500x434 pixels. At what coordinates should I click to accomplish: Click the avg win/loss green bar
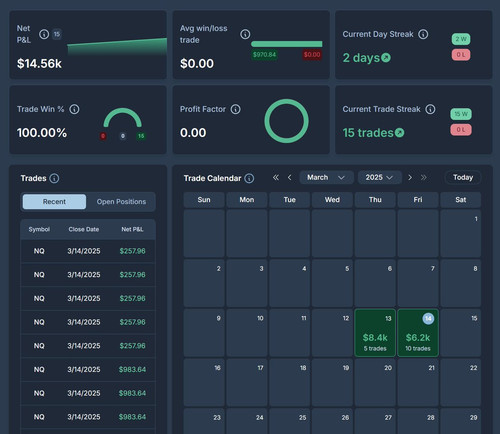point(287,44)
